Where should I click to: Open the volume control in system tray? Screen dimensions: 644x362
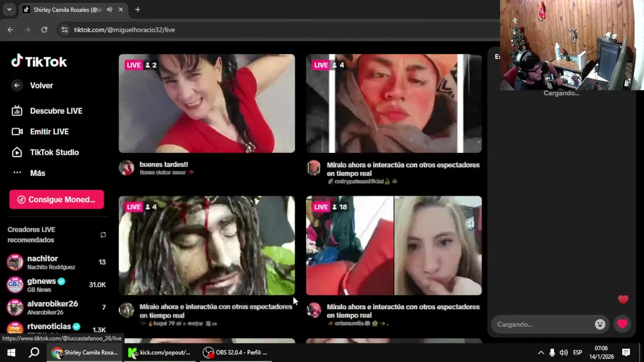[563, 352]
